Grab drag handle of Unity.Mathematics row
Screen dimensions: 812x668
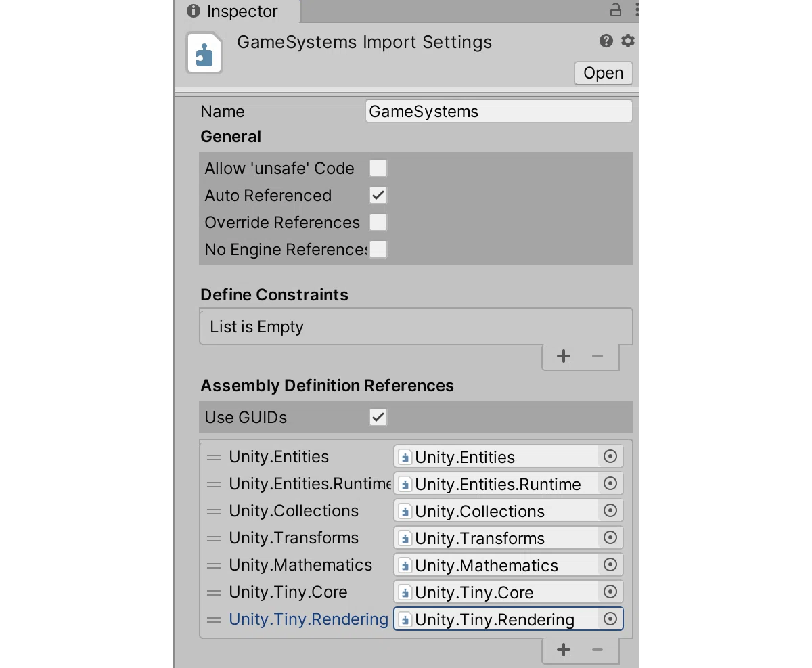point(214,566)
